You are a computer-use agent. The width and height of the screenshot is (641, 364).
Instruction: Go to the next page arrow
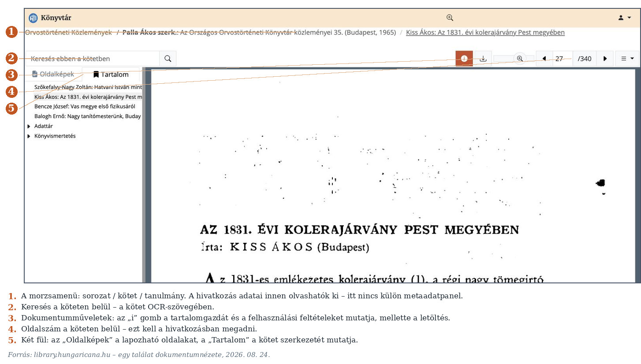coord(605,59)
